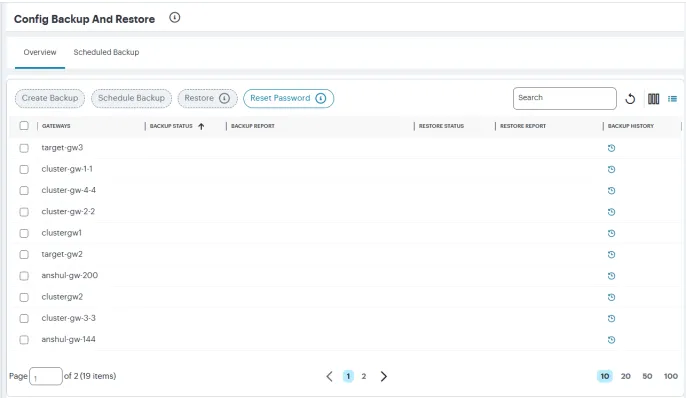Open backup history for anshul-gw-144
686x398 pixels.
[612, 340]
